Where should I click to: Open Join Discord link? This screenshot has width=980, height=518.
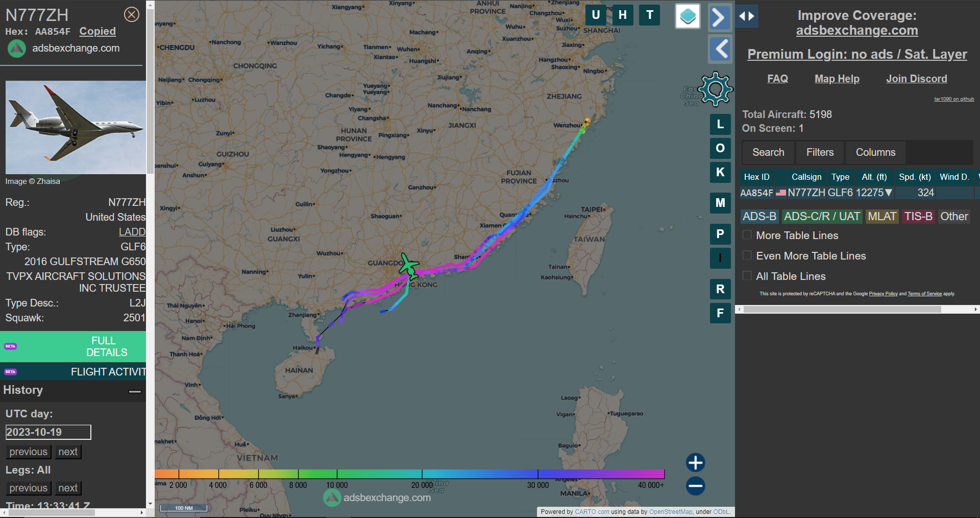(x=917, y=79)
